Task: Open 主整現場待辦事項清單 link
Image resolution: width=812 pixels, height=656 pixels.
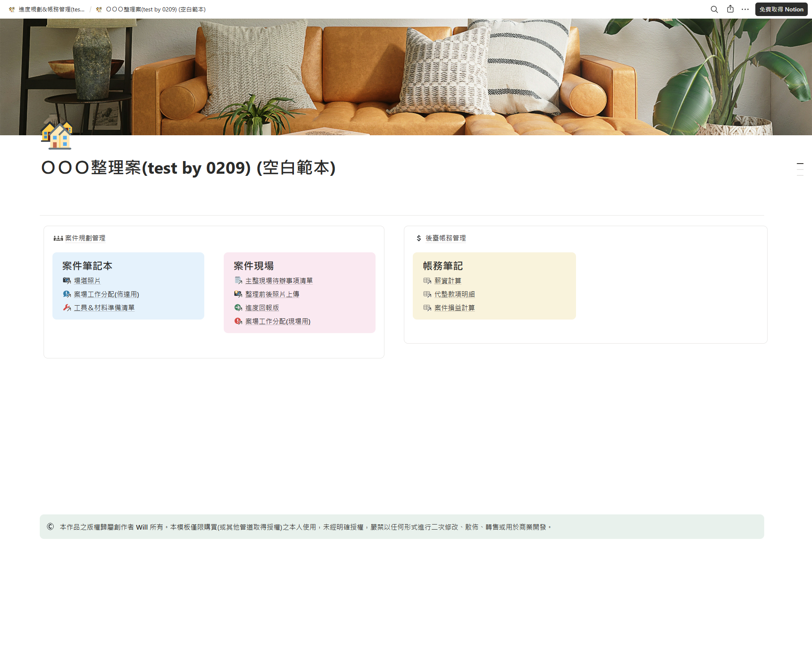Action: (279, 281)
